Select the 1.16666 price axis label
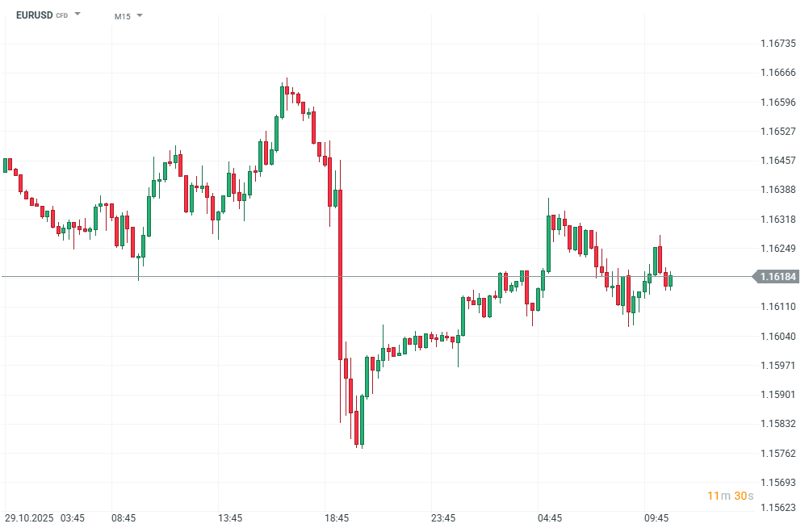 [x=778, y=73]
